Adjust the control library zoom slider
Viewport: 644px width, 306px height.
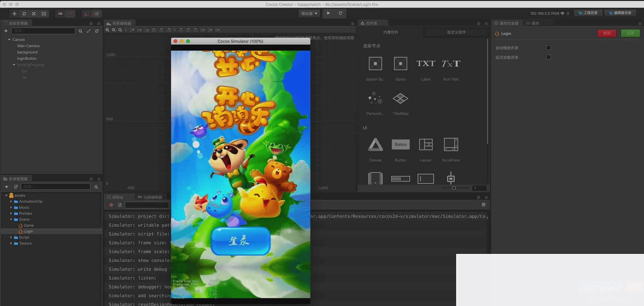pos(454,188)
